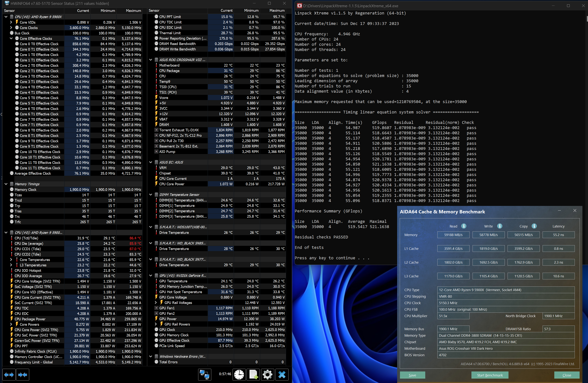This screenshot has width=588, height=383.
Task: Collapse the DIMM Temperature Sensor group
Action: pyautogui.click(x=151, y=194)
